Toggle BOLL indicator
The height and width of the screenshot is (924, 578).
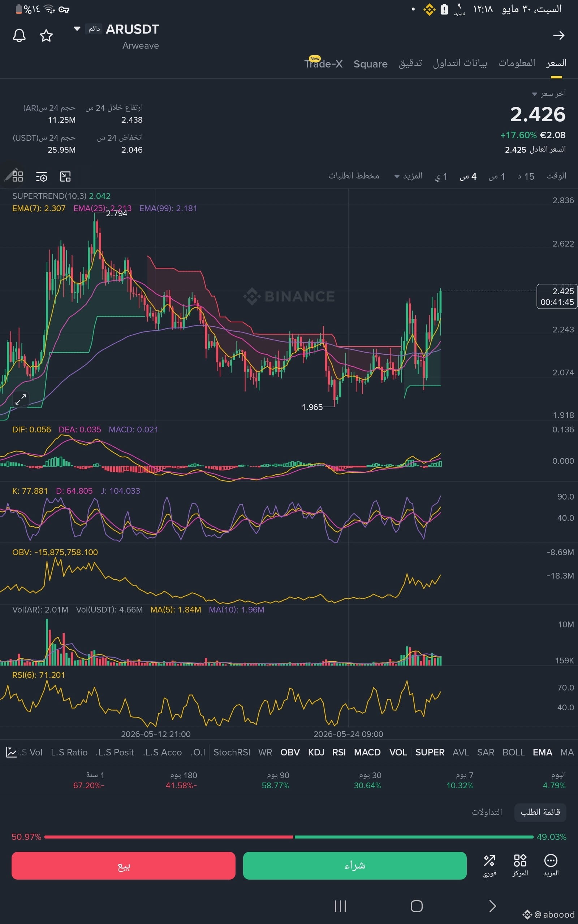click(513, 752)
